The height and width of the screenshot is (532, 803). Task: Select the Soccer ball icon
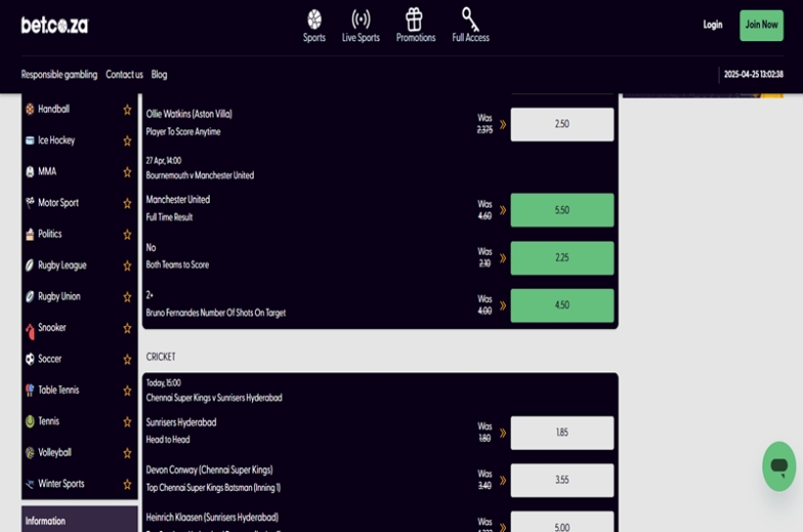29,359
